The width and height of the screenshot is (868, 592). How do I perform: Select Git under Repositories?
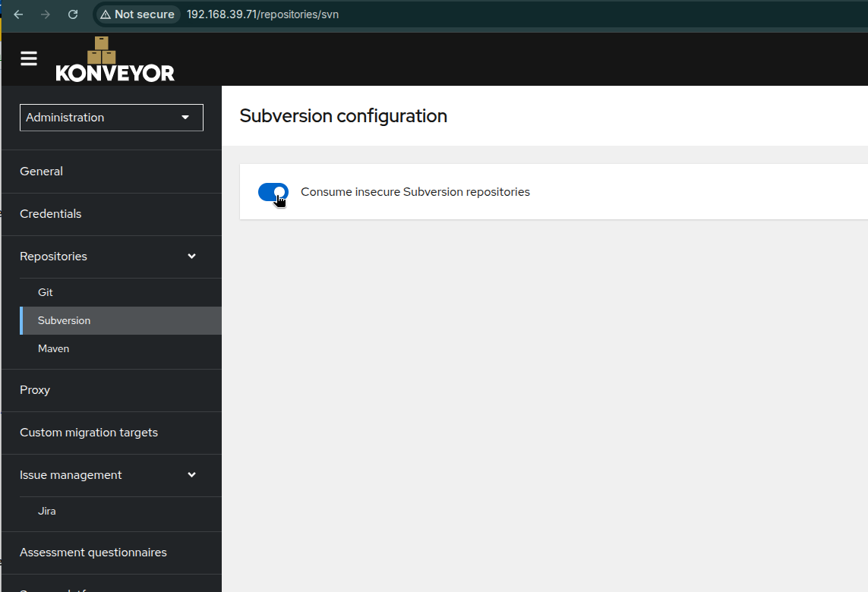point(46,292)
